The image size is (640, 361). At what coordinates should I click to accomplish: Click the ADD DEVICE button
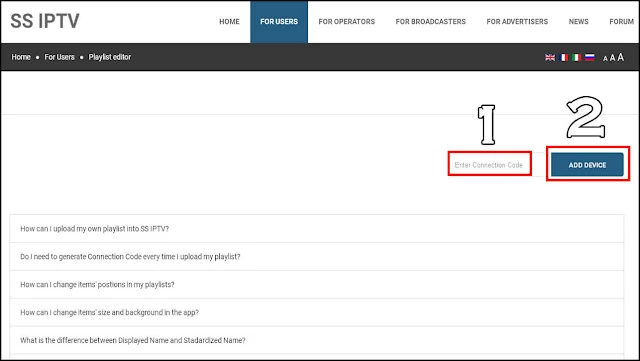[587, 165]
